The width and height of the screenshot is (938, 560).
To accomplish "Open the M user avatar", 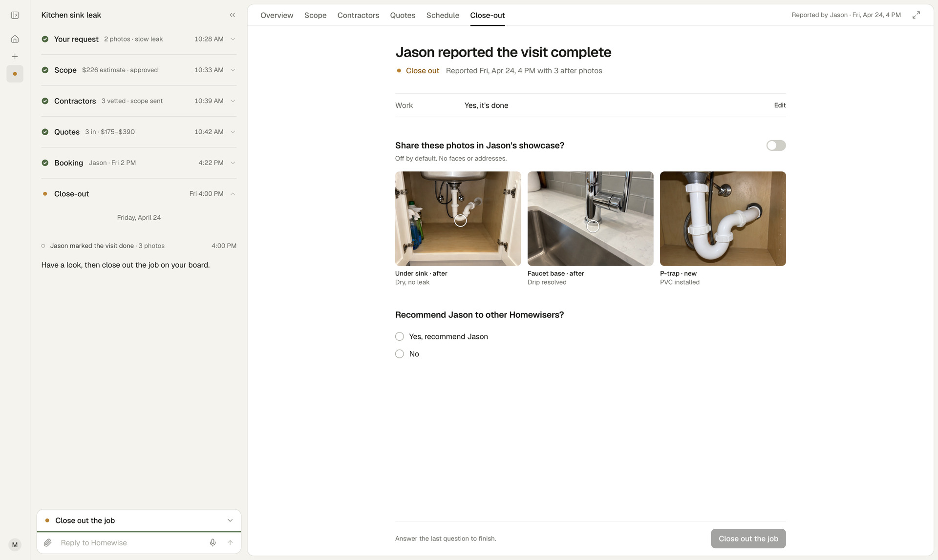I will tap(15, 545).
